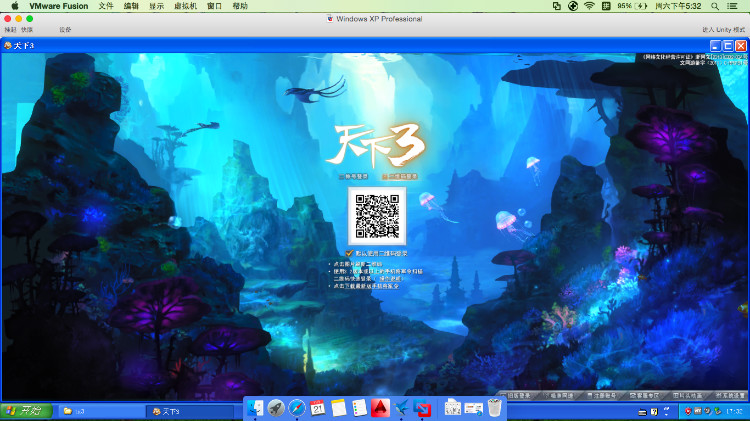Viewport: 750px width, 421px height.
Task: Toggle default QR code login checkbox
Action: [349, 253]
